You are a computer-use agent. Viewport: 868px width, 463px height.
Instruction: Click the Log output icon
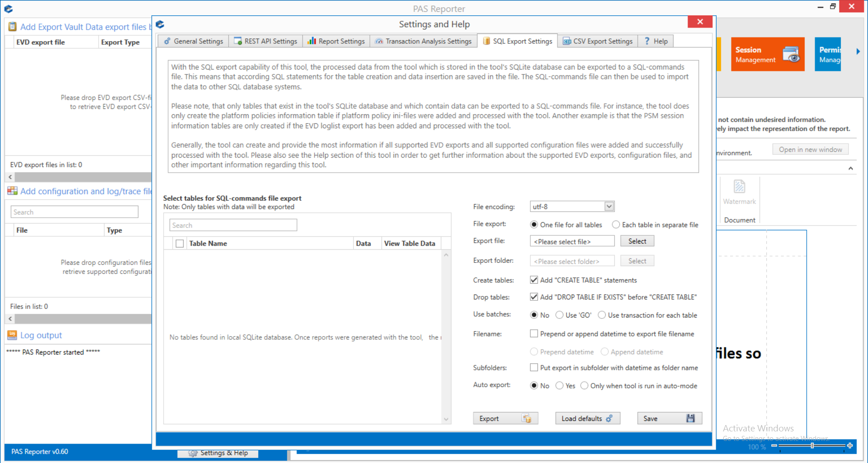coord(13,335)
